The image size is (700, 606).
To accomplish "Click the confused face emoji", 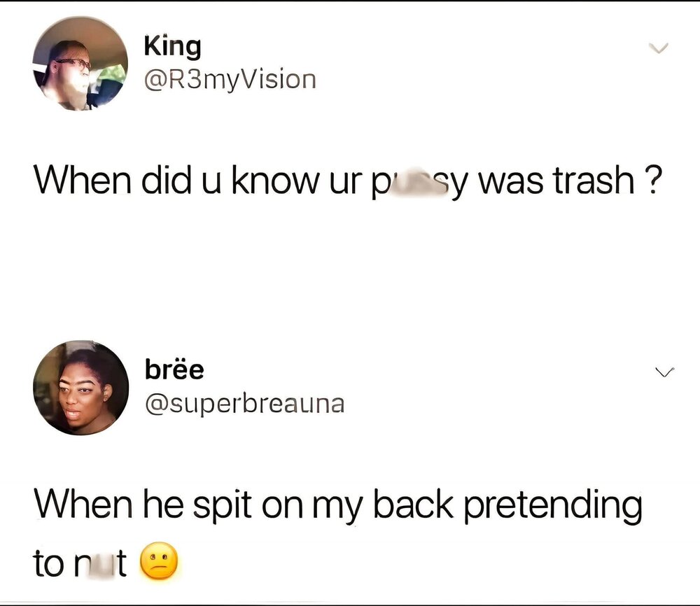I will (x=161, y=563).
